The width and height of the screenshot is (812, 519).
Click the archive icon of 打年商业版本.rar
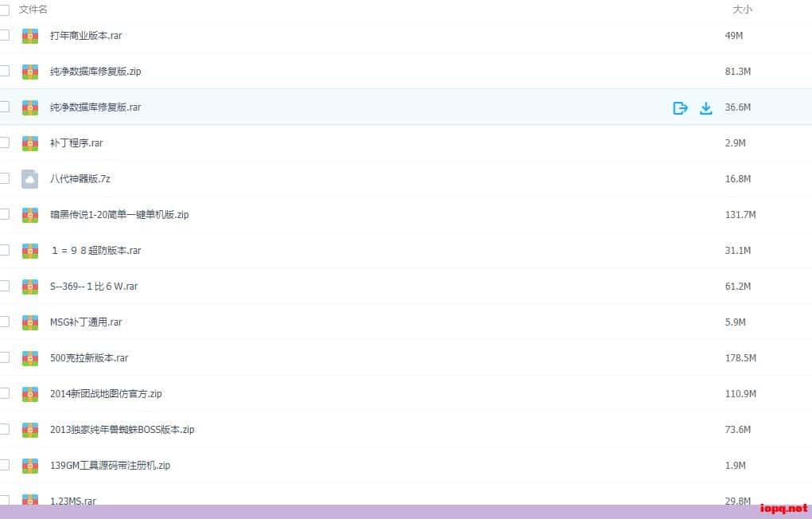[30, 36]
